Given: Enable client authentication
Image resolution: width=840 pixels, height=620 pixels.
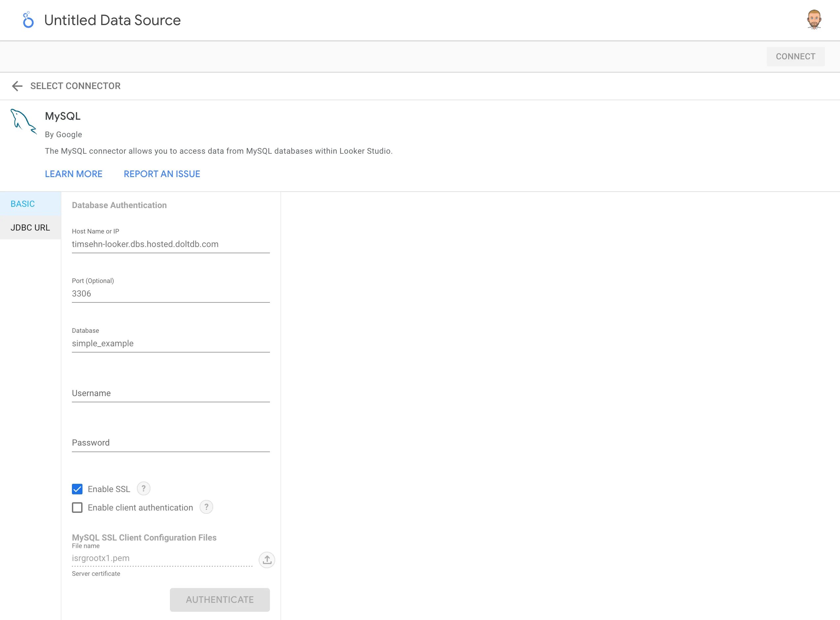Looking at the screenshot, I should point(77,508).
